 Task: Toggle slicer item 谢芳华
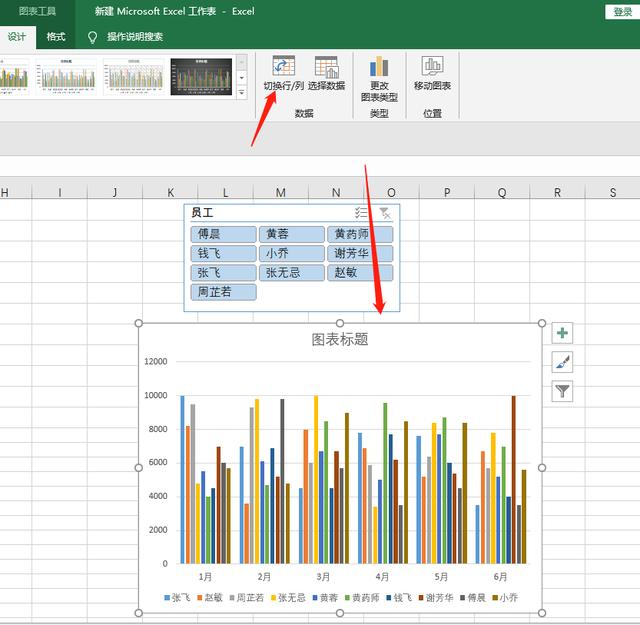(x=360, y=253)
